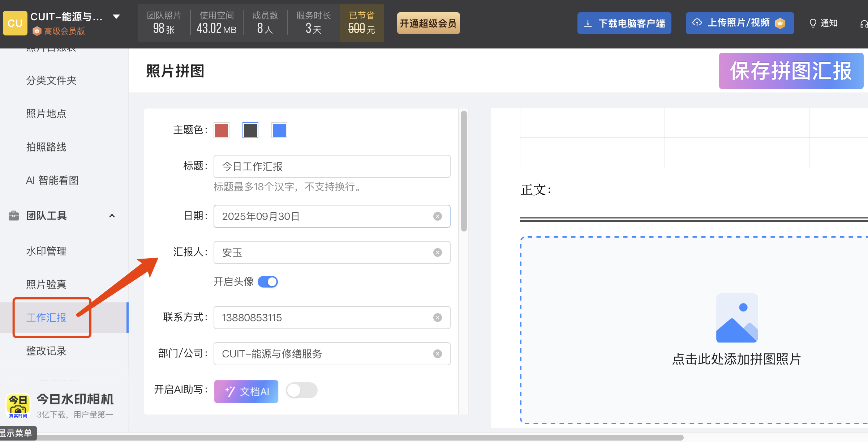Click the title input 今日工作汇报
The height and width of the screenshot is (442, 868).
point(331,166)
